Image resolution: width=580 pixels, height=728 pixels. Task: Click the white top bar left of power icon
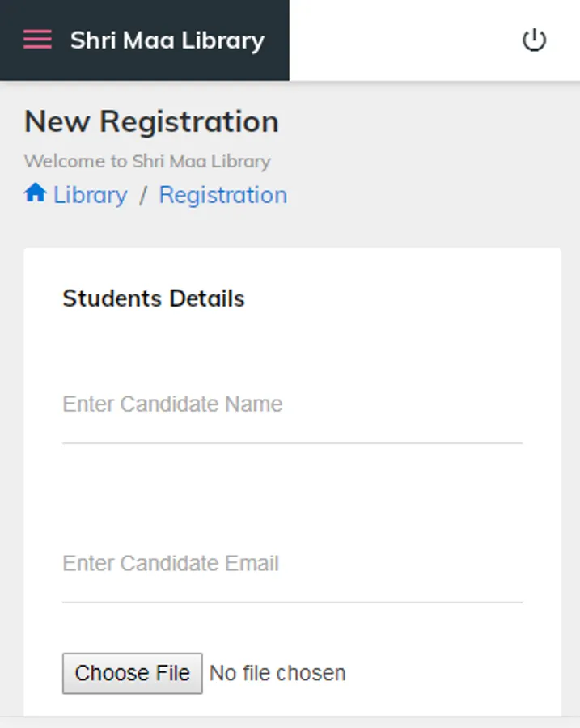click(x=404, y=40)
